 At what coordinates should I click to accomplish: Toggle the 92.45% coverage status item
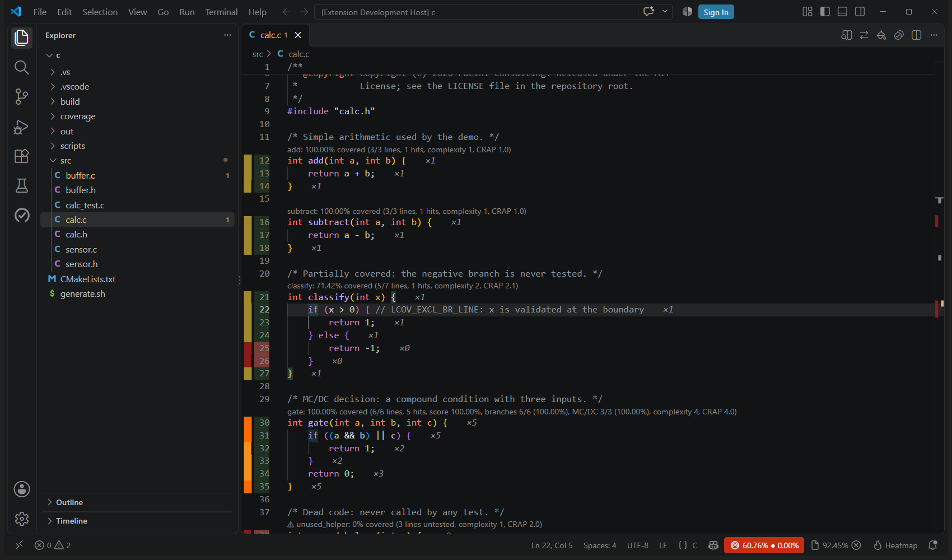[x=836, y=545]
